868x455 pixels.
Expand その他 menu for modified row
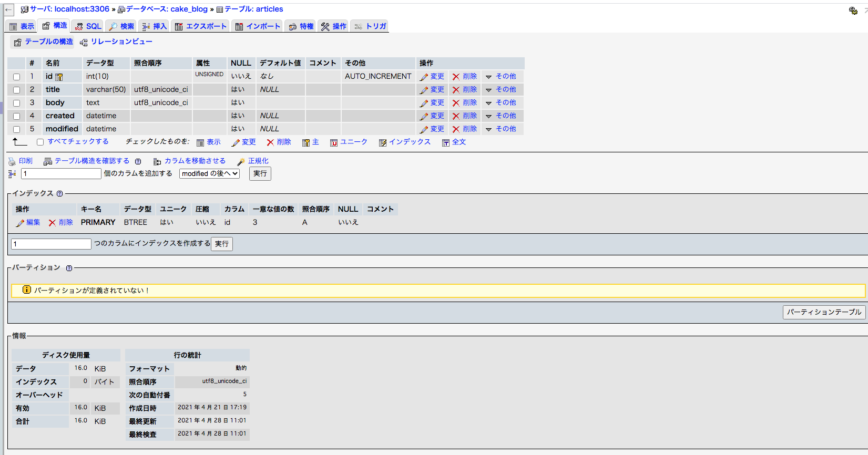(x=501, y=129)
